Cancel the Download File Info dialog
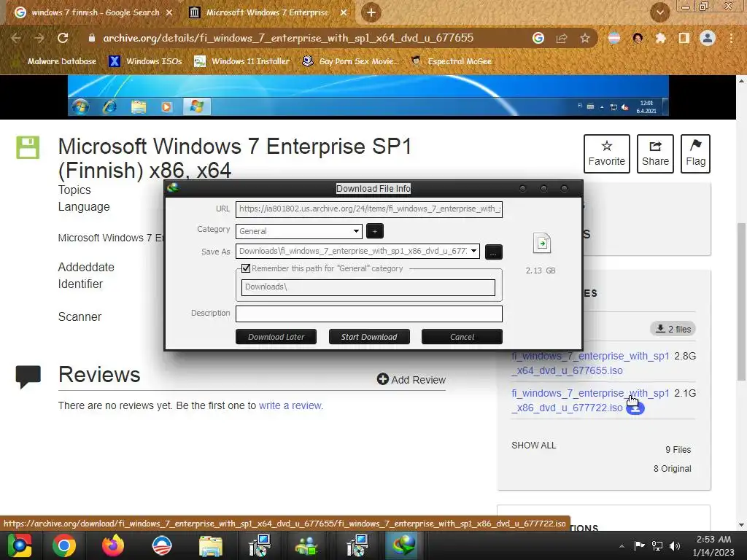The width and height of the screenshot is (747, 560). pos(462,337)
